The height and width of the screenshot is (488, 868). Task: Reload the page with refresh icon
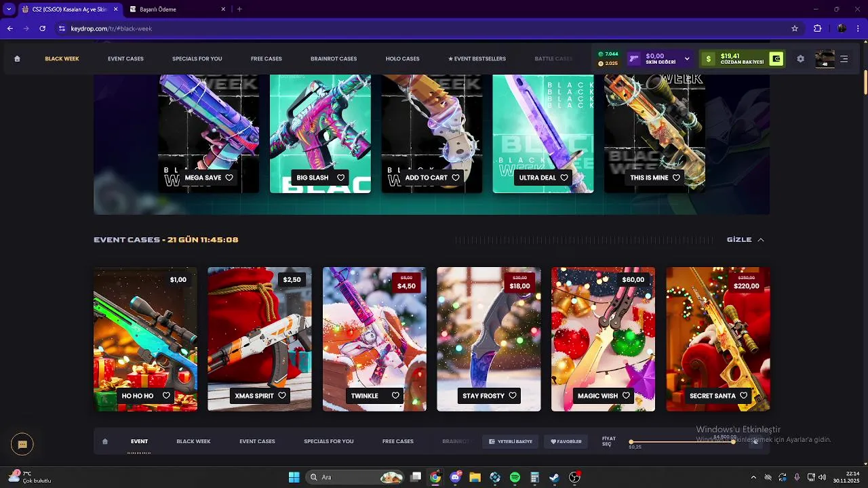(x=43, y=28)
